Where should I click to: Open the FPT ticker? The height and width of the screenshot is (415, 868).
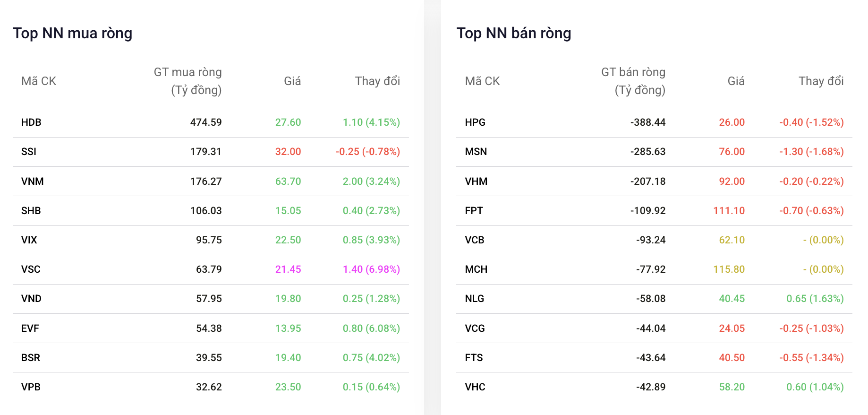coord(474,211)
